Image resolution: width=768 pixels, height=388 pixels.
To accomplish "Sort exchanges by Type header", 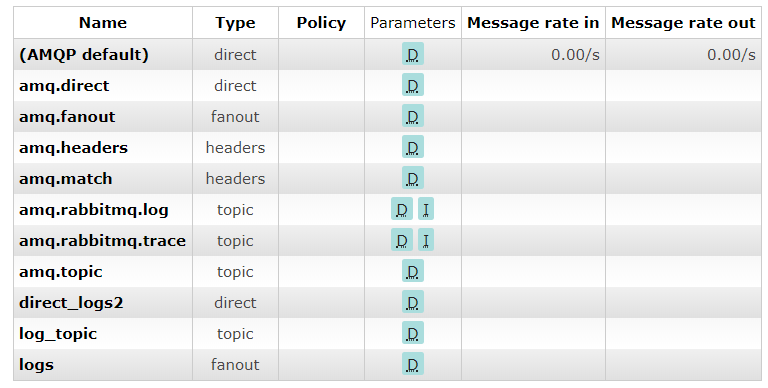I will [235, 23].
